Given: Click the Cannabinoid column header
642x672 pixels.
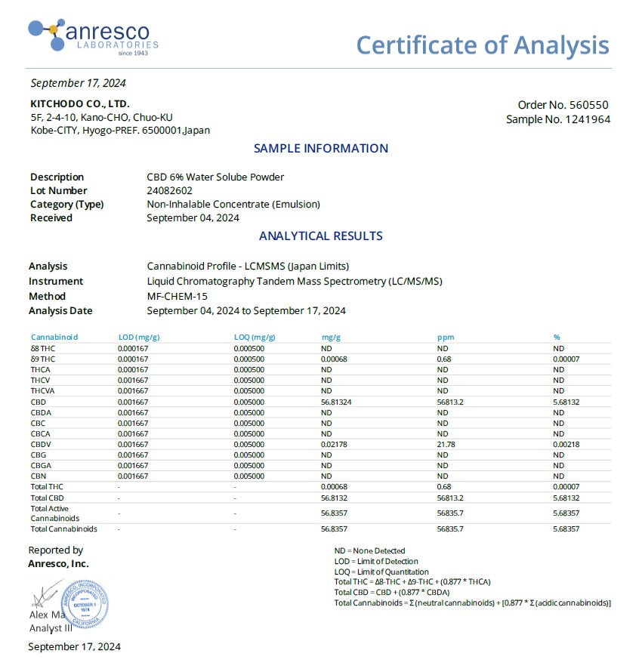Looking at the screenshot, I should click(x=54, y=338).
